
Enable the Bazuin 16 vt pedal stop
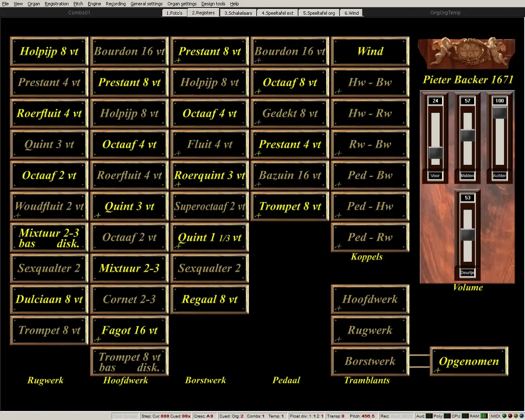click(x=290, y=176)
